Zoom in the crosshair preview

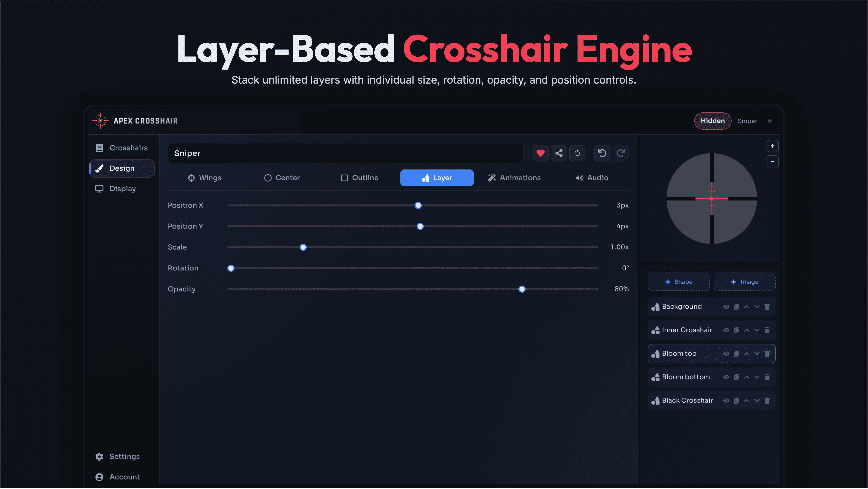773,146
